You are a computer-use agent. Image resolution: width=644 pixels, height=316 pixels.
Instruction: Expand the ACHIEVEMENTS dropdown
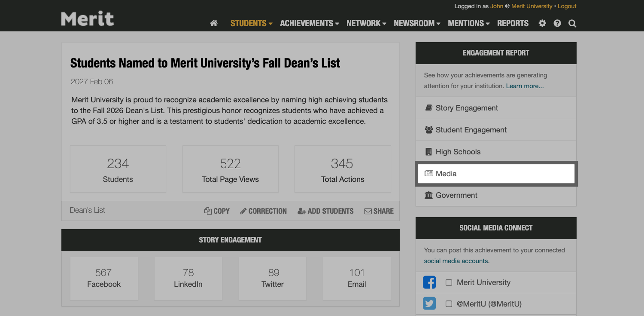pyautogui.click(x=307, y=23)
